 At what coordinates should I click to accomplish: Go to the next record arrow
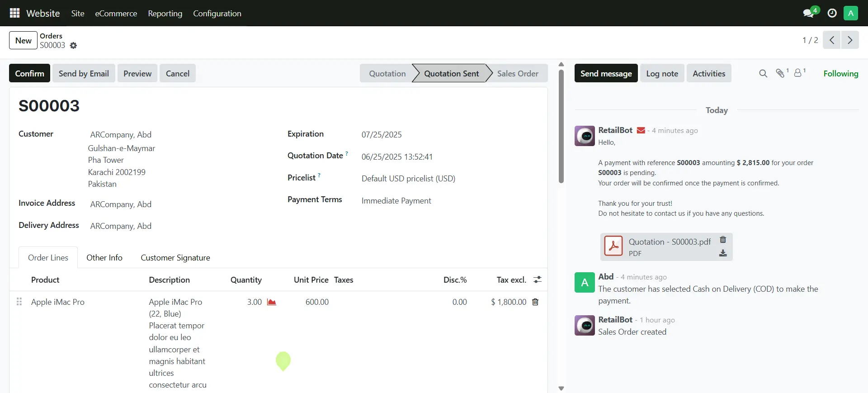point(850,40)
